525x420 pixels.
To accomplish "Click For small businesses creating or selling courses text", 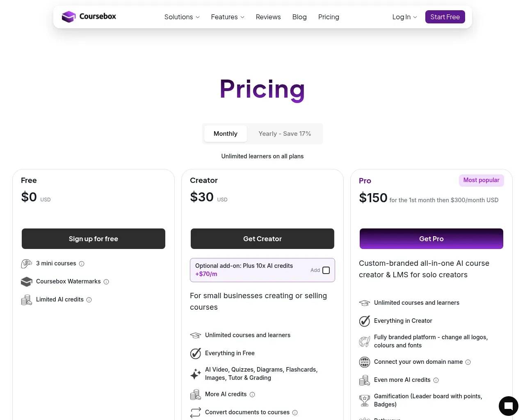I will (x=258, y=301).
